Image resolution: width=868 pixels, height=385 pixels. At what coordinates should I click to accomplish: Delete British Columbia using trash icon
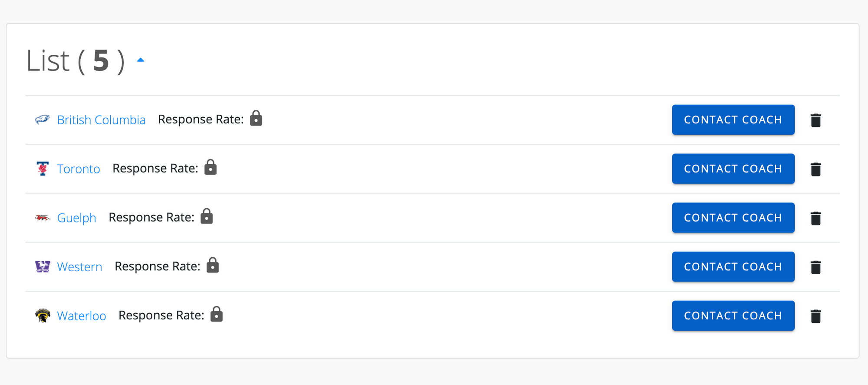[x=816, y=120]
